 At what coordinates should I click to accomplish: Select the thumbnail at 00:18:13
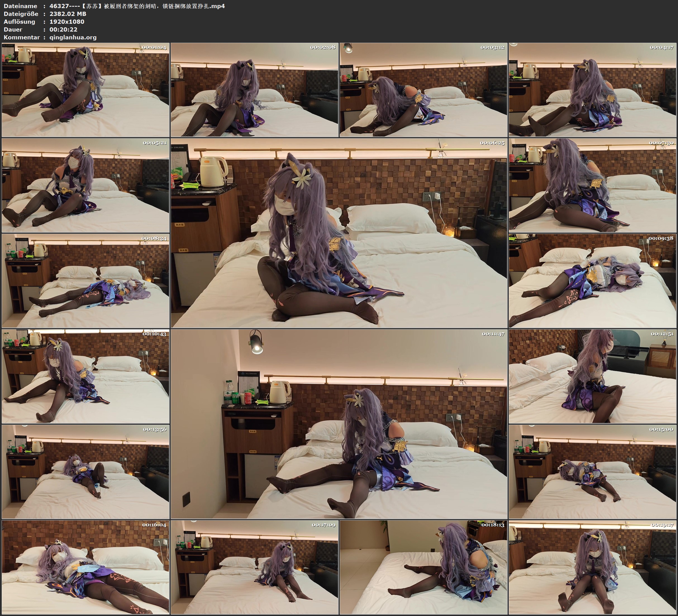tap(424, 567)
